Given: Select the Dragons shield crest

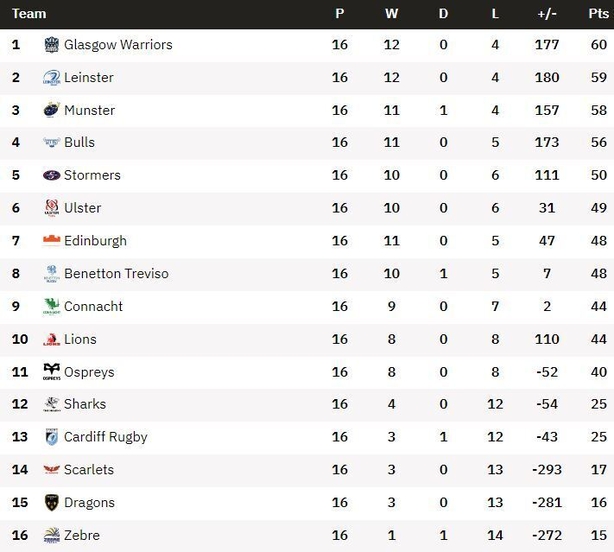Looking at the screenshot, I should pyautogui.click(x=51, y=502).
